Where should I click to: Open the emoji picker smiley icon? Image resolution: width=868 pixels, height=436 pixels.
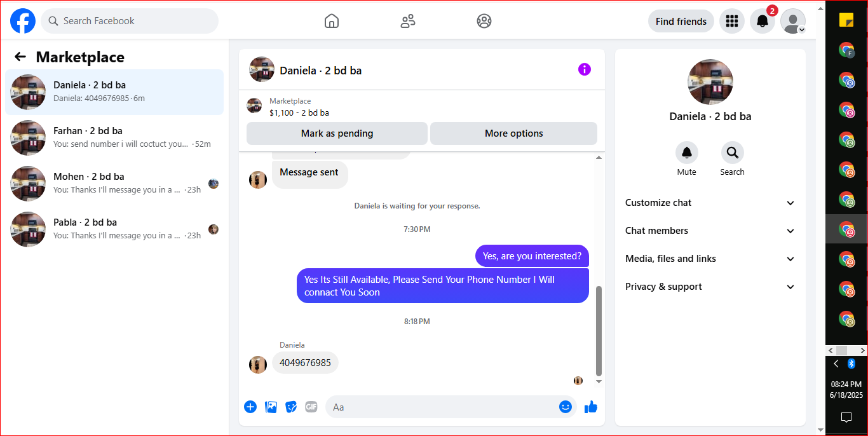[x=566, y=407]
